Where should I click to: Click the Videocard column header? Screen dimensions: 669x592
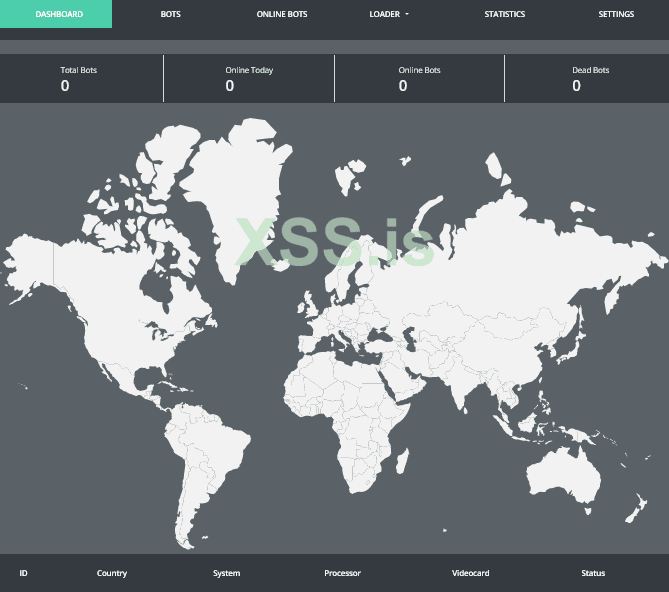[x=471, y=573]
